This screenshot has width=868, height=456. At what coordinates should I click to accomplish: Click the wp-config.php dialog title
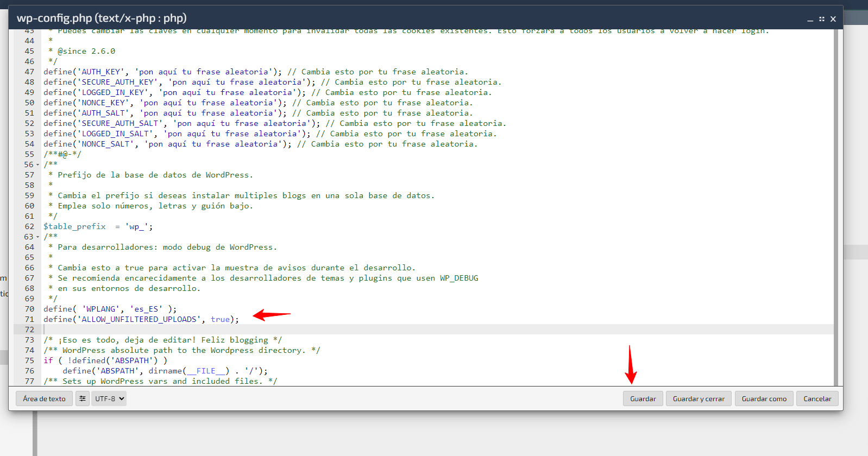102,18
